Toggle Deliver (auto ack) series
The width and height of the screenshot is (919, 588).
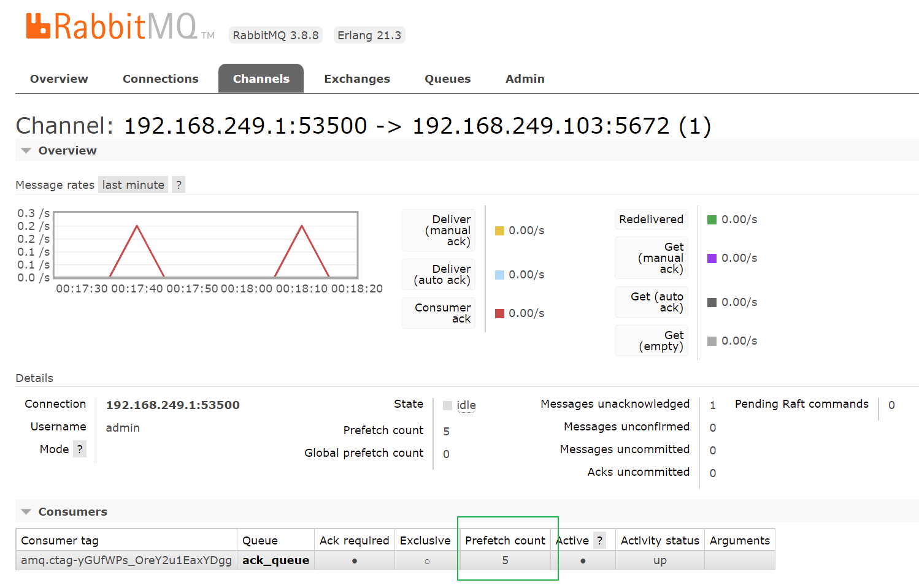coord(439,275)
